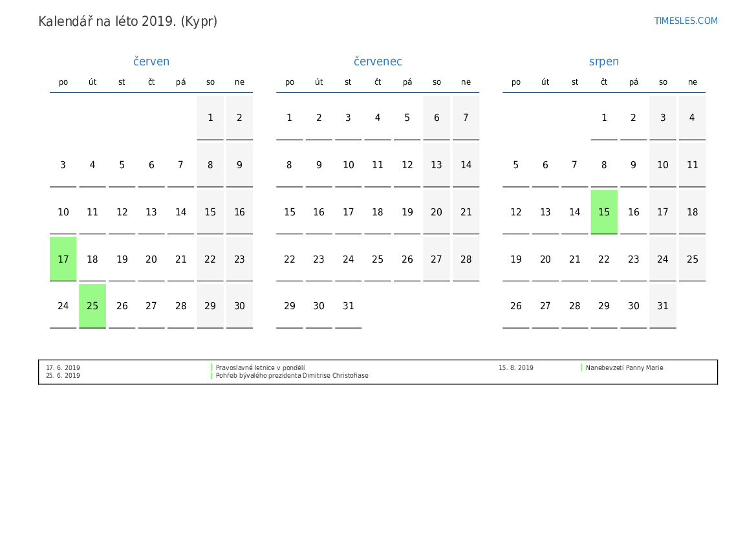This screenshot has height=535, width=756.
Task: Open the srpen month heading
Action: click(603, 61)
